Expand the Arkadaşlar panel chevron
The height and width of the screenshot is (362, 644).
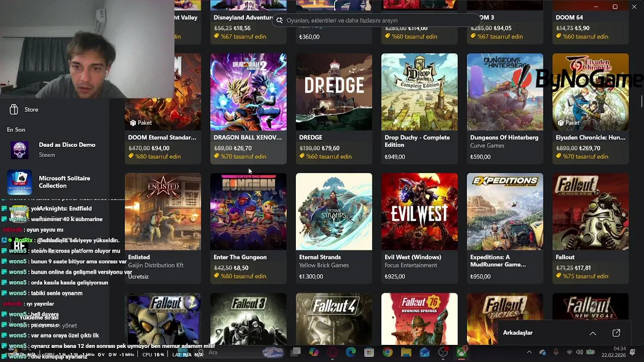coord(593,333)
